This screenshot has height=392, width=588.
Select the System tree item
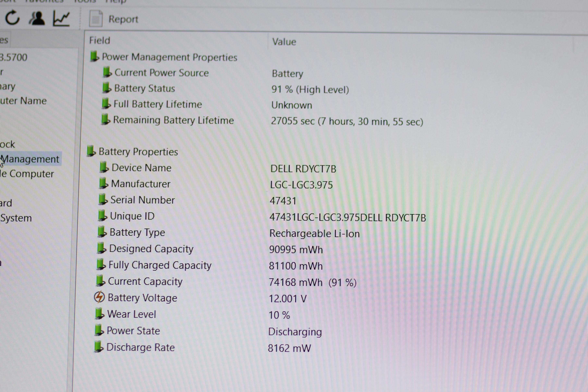click(x=16, y=218)
